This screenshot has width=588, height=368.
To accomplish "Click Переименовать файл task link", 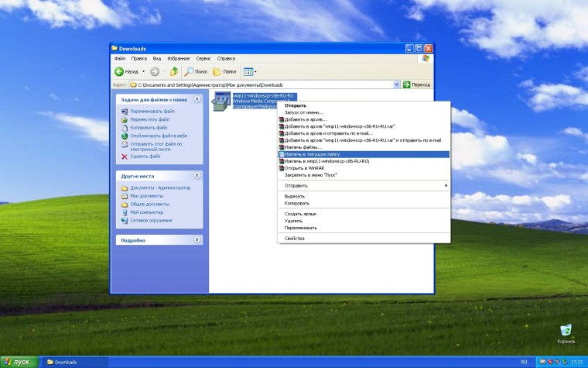I will point(152,111).
